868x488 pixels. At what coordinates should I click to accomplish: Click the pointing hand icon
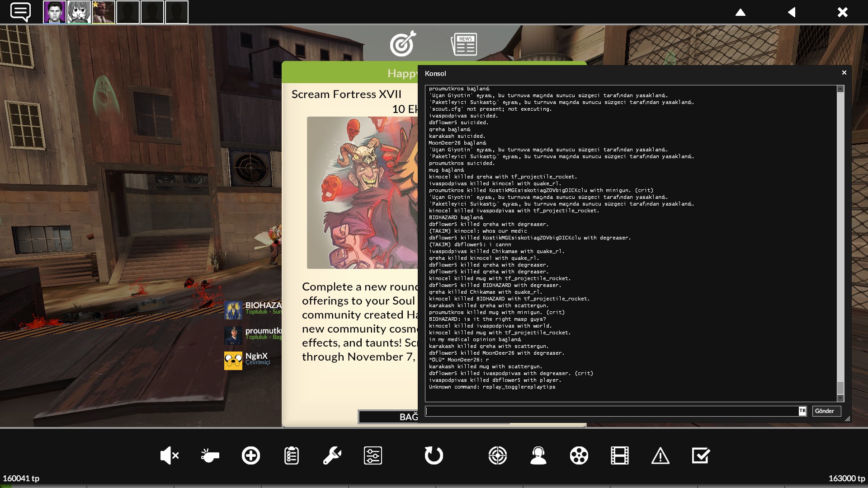[210, 455]
